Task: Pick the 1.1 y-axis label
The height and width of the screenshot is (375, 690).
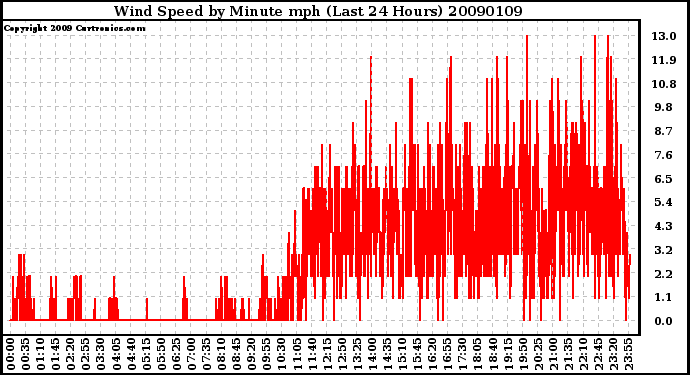Action: pos(664,298)
